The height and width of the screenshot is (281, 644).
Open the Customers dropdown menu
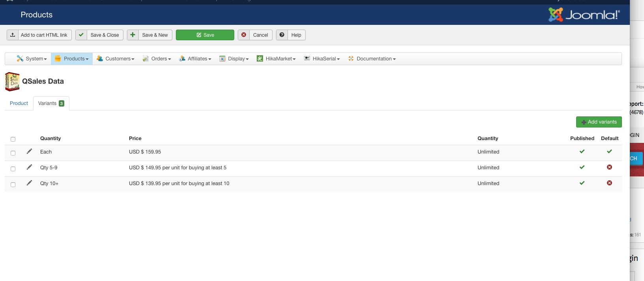(116, 59)
